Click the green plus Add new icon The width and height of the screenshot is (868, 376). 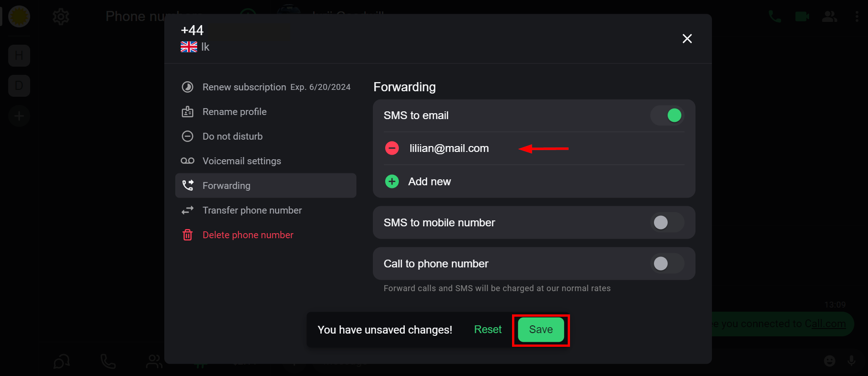point(392,182)
